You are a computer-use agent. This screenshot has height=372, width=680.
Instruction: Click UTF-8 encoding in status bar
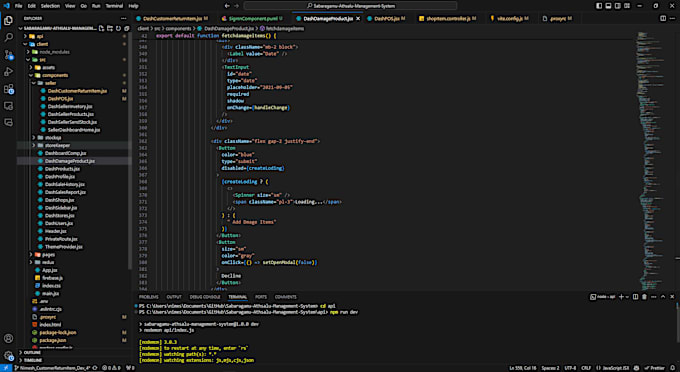[x=570, y=368]
